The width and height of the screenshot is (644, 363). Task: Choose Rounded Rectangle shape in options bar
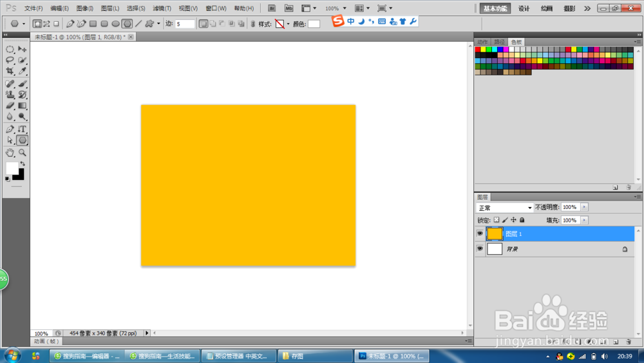104,24
